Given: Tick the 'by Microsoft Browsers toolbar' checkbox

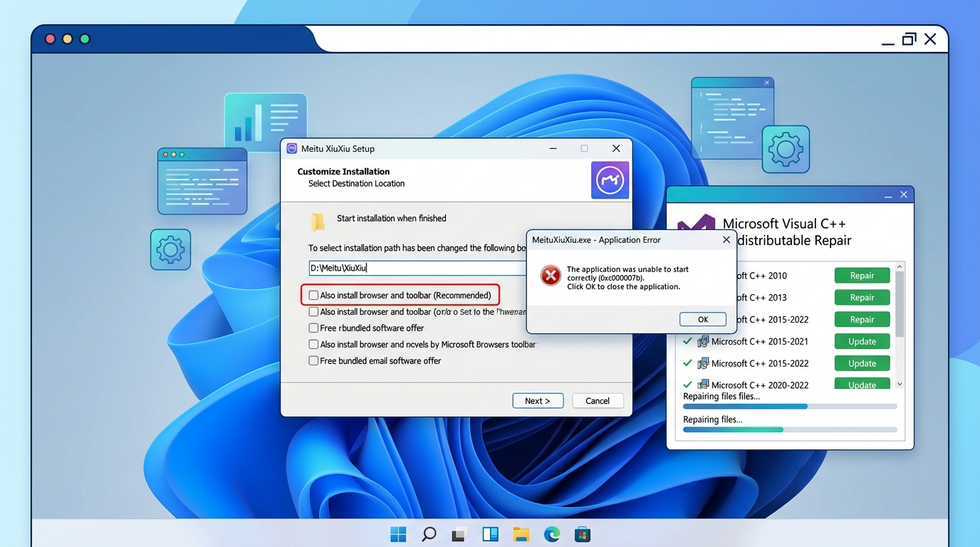Looking at the screenshot, I should point(313,344).
